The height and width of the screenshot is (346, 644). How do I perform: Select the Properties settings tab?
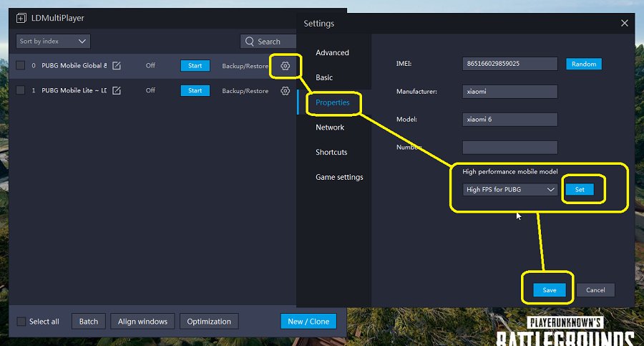tap(333, 102)
